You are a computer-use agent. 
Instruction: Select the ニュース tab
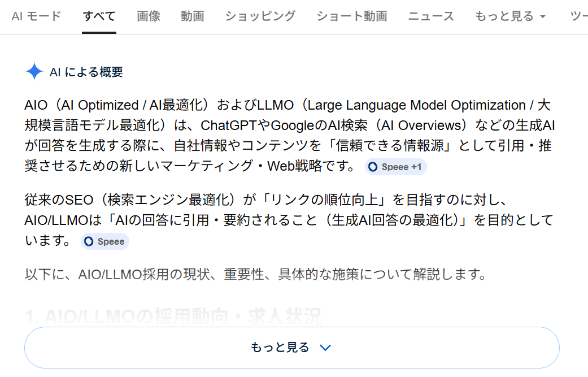(x=431, y=16)
